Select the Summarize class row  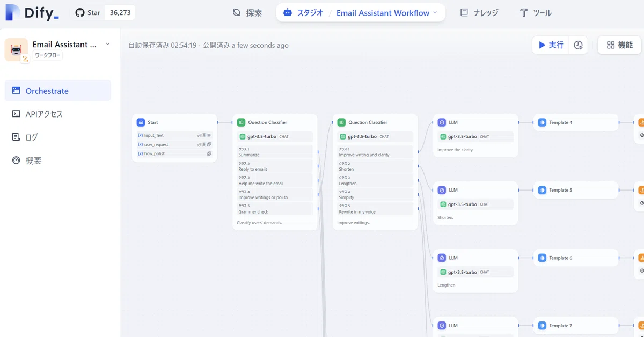tap(275, 152)
